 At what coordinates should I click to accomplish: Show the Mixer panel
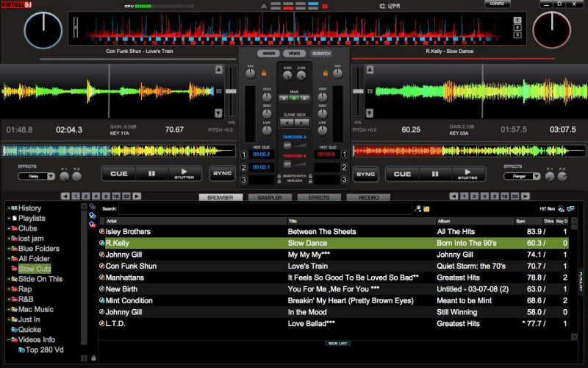pyautogui.click(x=268, y=53)
